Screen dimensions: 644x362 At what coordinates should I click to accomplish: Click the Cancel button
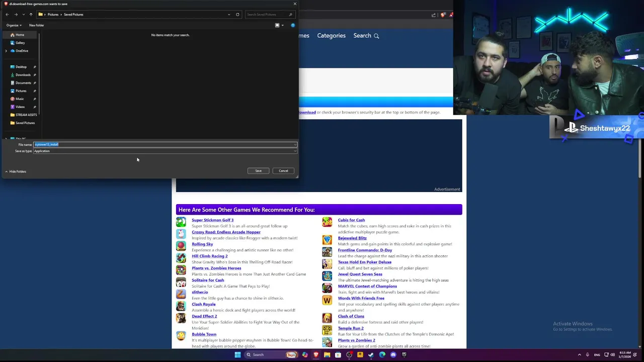(283, 171)
